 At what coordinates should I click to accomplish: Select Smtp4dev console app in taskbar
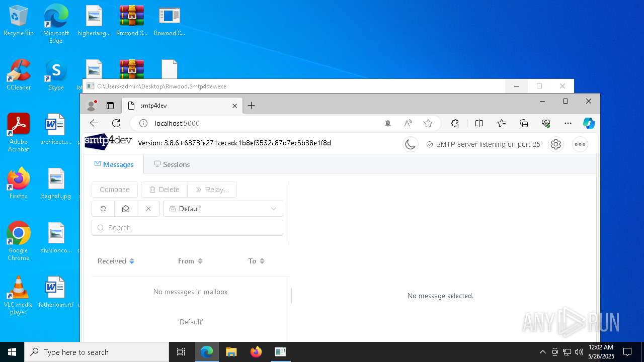pyautogui.click(x=280, y=352)
